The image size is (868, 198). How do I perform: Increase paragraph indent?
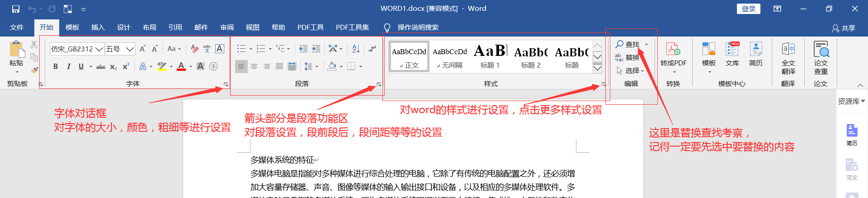316,49
